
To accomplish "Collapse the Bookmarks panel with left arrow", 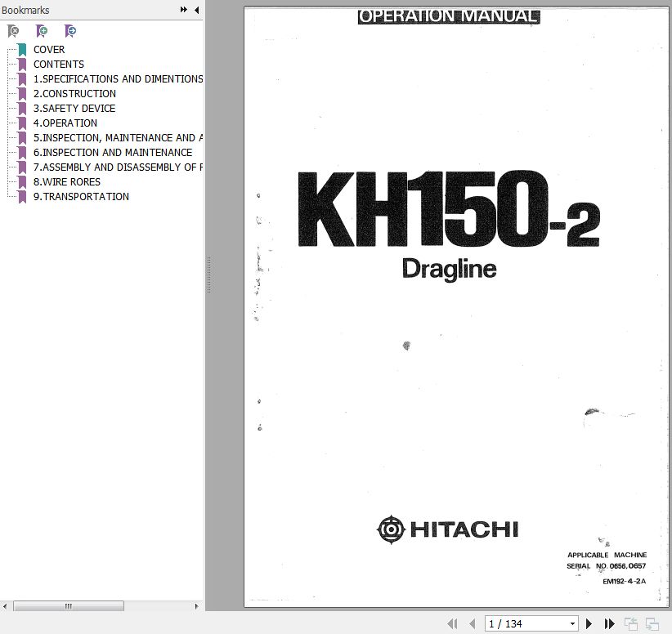I will 196,10.
